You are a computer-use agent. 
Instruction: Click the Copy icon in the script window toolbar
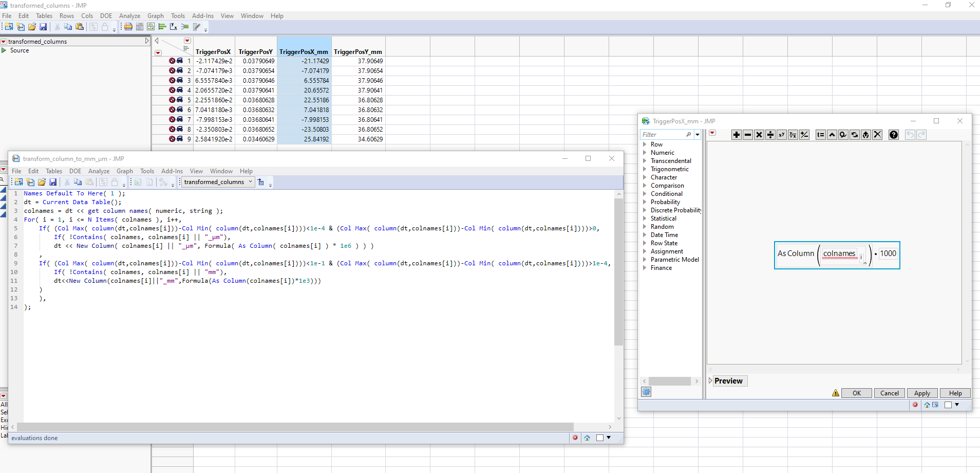point(78,182)
